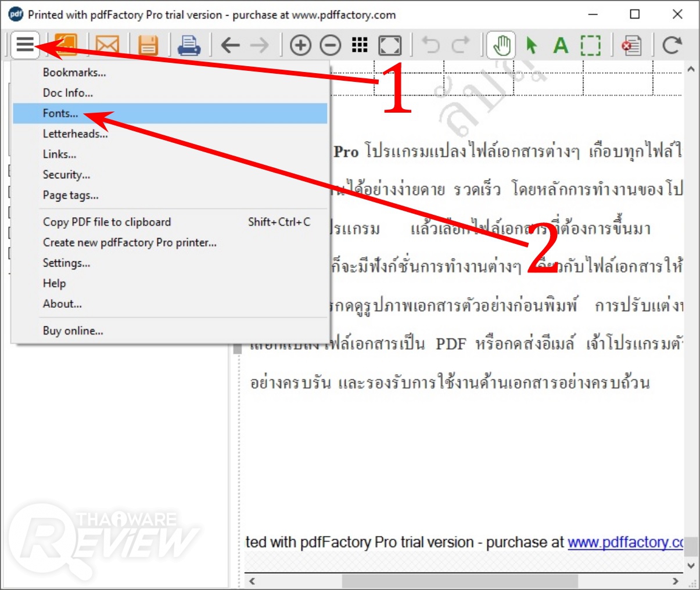Viewport: 700px width, 590px height.
Task: Click Help in the menu
Action: [x=170, y=283]
